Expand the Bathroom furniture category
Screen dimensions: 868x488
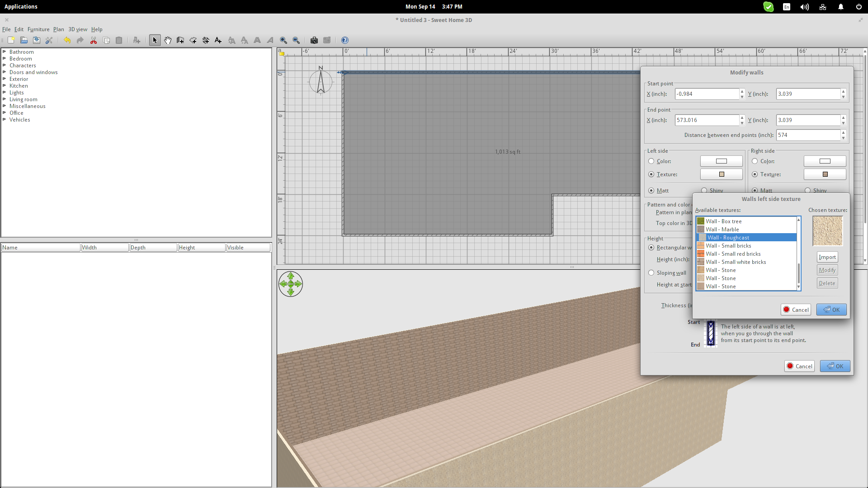click(5, 52)
